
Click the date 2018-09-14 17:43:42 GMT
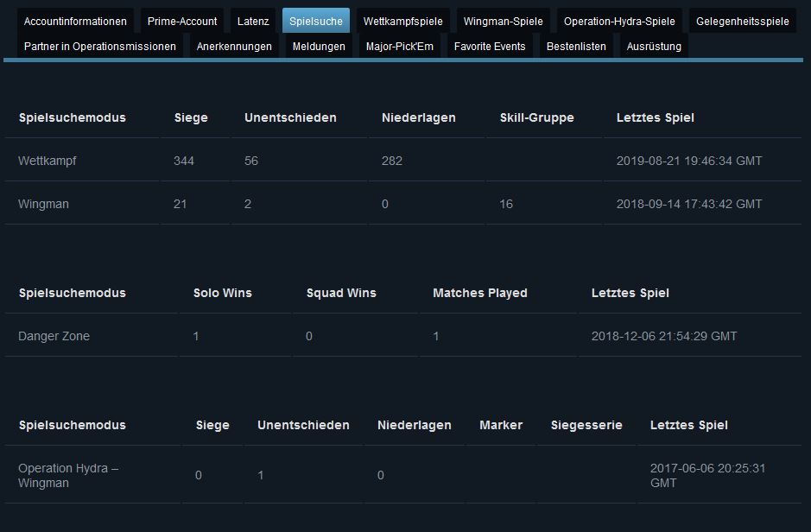pos(689,204)
